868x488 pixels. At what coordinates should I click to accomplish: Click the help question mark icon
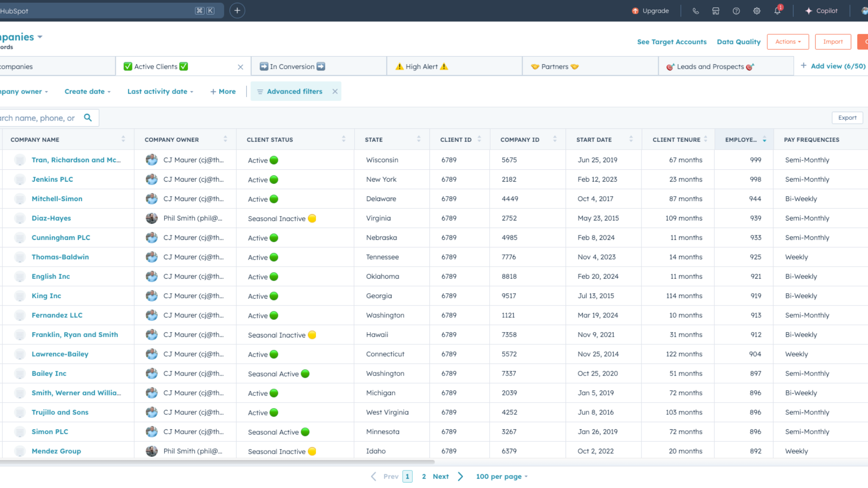click(736, 11)
